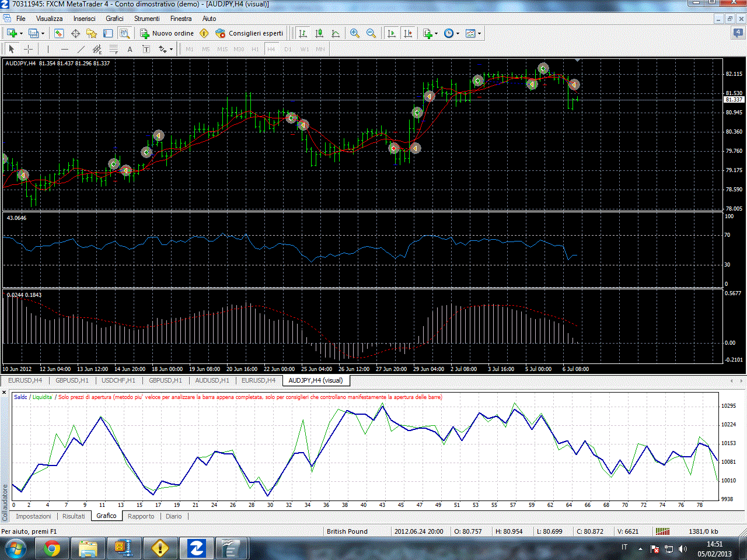Screen dimensions: 747x560
Task: Select the trendline drawing tool
Action: [x=81, y=49]
